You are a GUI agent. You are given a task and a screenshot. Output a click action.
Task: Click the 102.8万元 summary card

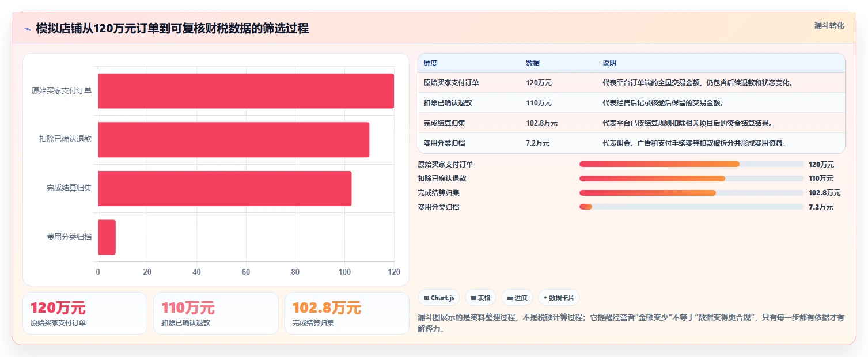coord(347,313)
